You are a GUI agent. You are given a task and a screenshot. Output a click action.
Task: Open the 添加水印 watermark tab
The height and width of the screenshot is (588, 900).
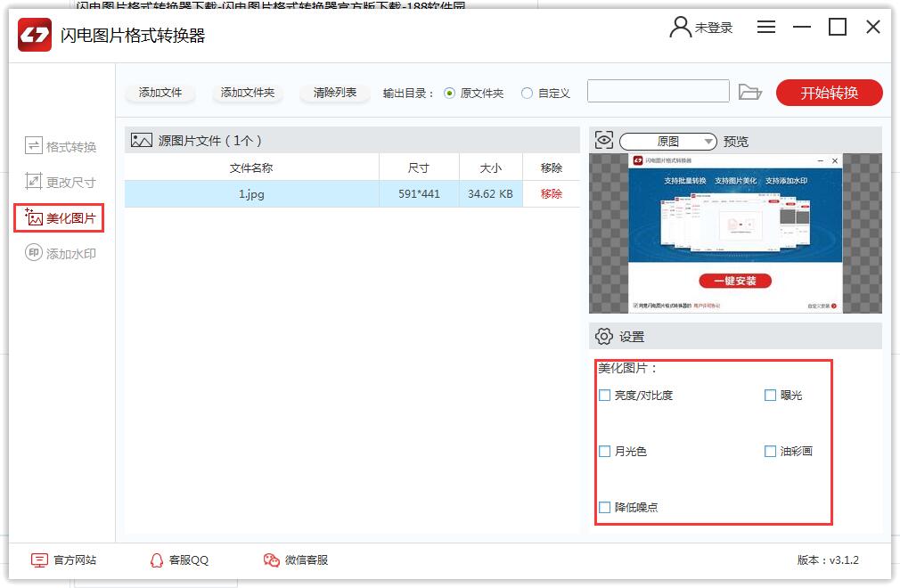tap(61, 254)
